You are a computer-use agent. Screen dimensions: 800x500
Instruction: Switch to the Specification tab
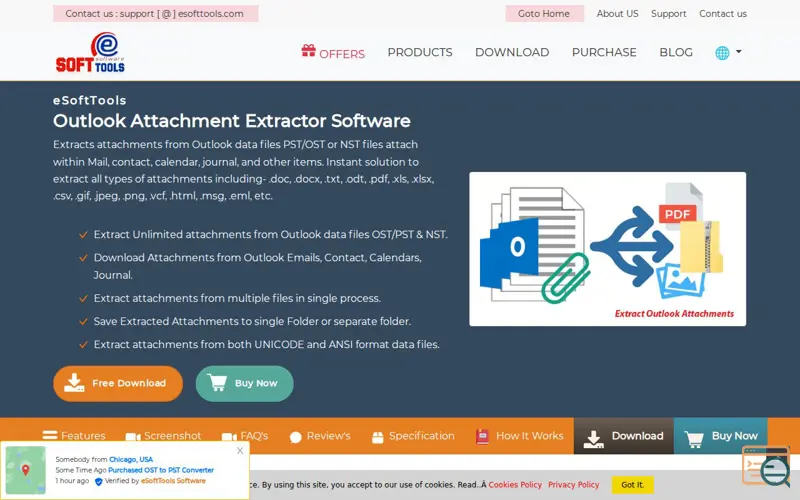413,436
